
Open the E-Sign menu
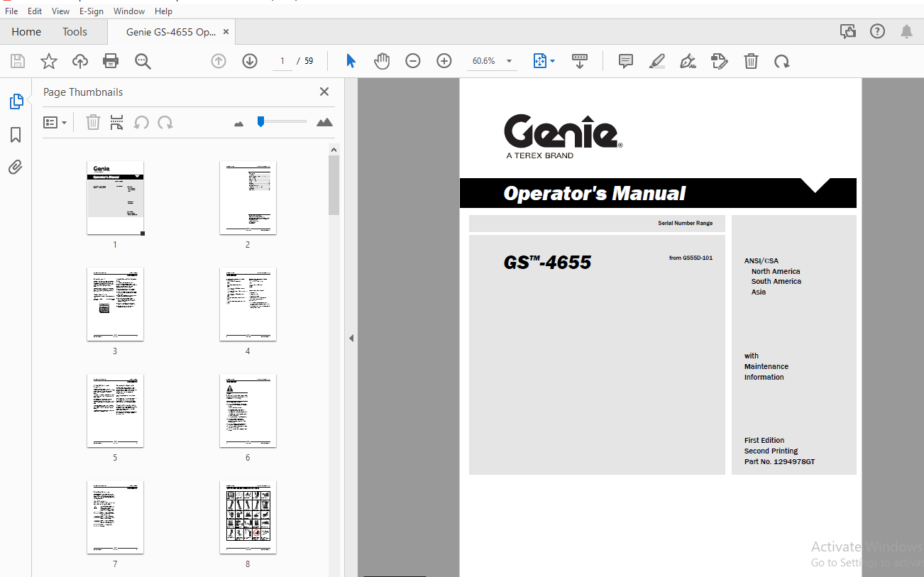pyautogui.click(x=92, y=11)
